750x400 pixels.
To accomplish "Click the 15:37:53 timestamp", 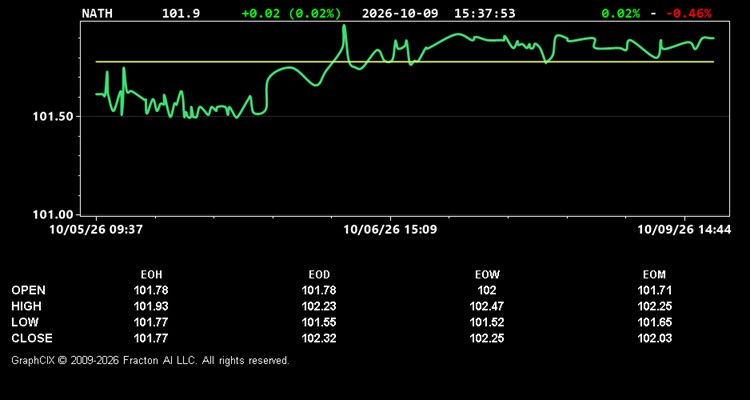I will (485, 13).
